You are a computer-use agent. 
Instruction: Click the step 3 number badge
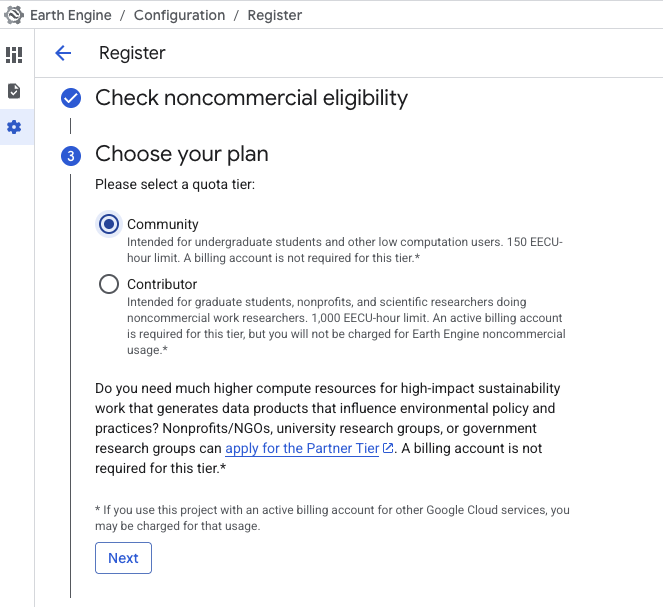click(x=71, y=155)
